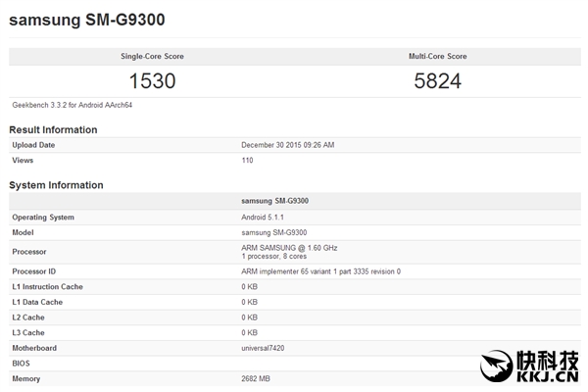The height and width of the screenshot is (392, 588).
Task: Select 'ARM SAMSUNG @ 1.60 GHz' value
Action: (x=289, y=248)
